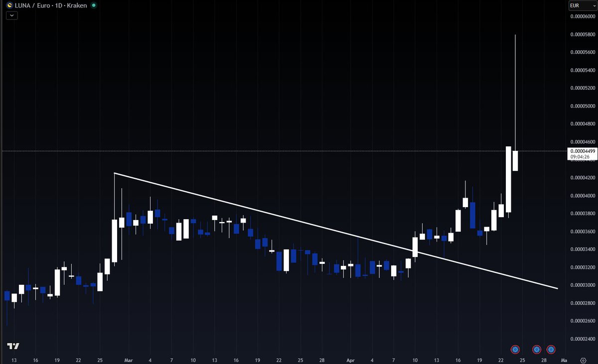Open the middle EU economic event marker

537,349
